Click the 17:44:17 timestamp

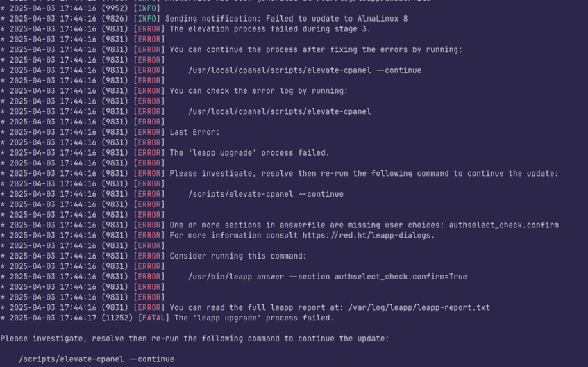click(78, 318)
